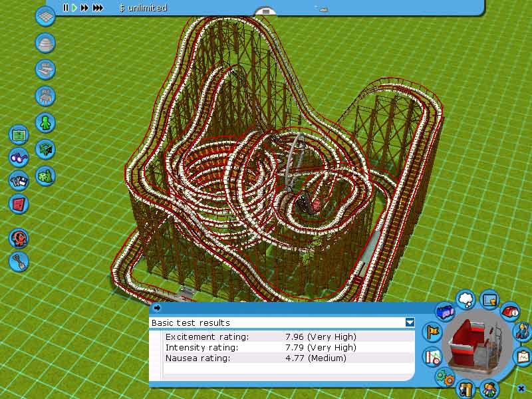Open the clipboard graph tab
This screenshot has width=532, height=399.
pyautogui.click(x=523, y=356)
